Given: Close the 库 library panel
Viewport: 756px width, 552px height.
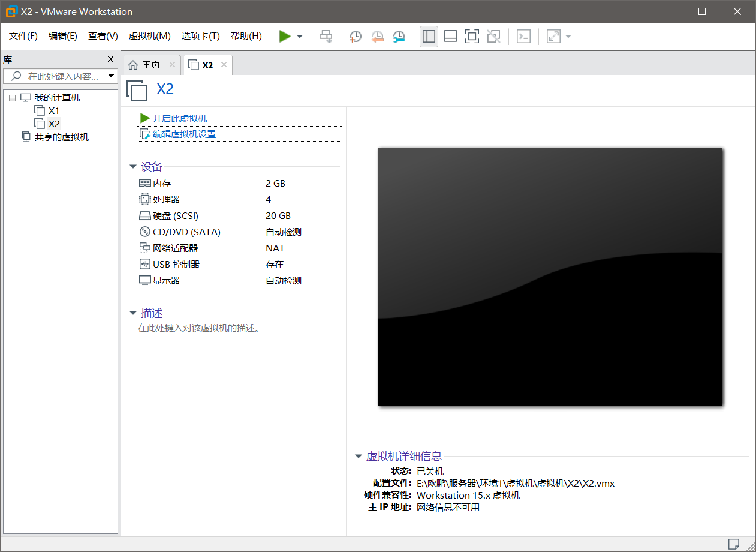Looking at the screenshot, I should (110, 59).
